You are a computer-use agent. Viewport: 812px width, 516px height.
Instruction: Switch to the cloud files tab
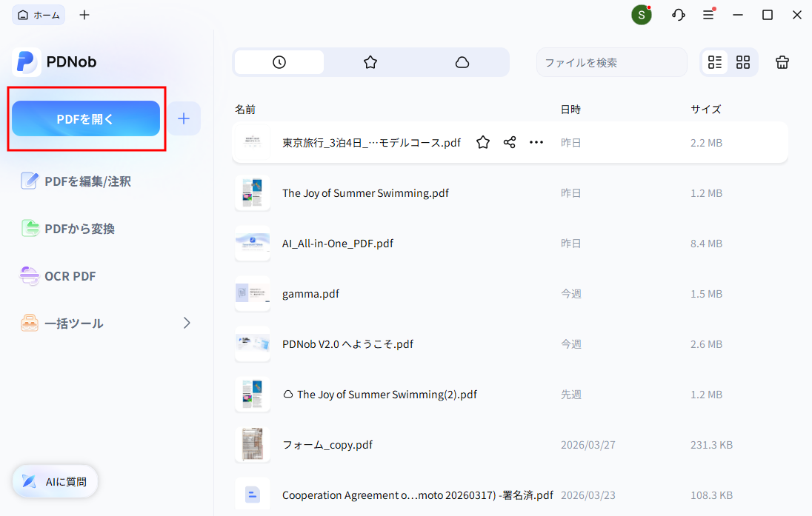coord(462,62)
